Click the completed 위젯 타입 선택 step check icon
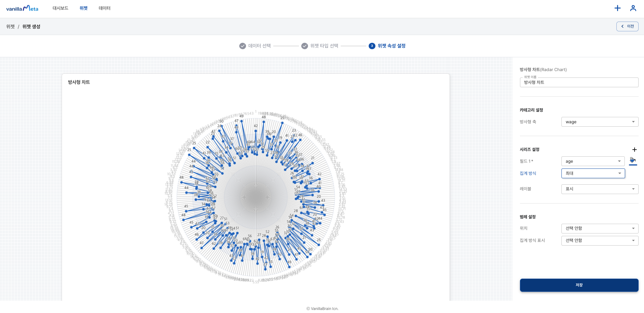644x313 pixels. pos(305,46)
